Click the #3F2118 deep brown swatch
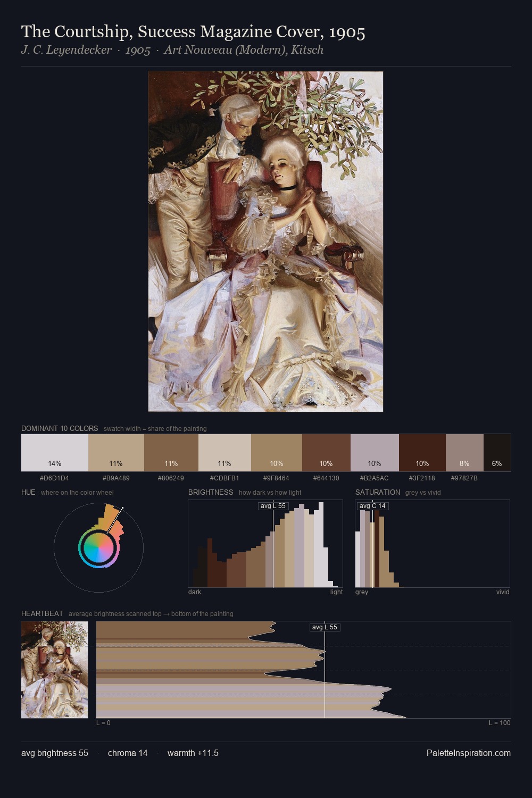This screenshot has height=798, width=532. [422, 453]
